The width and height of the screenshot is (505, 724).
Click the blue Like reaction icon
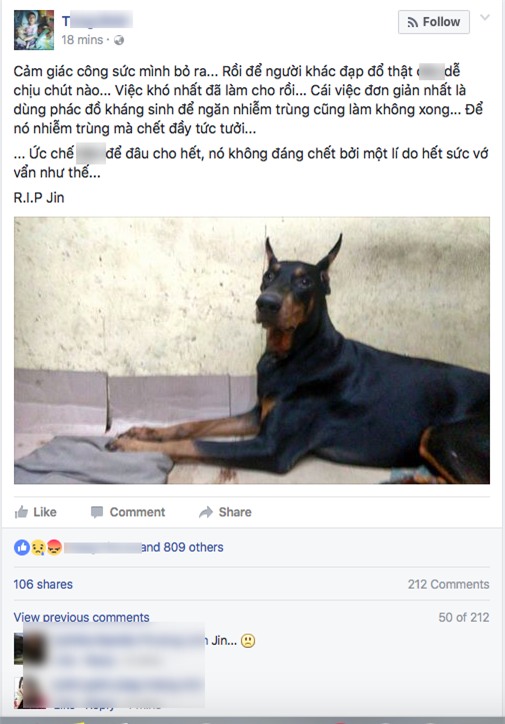point(22,547)
